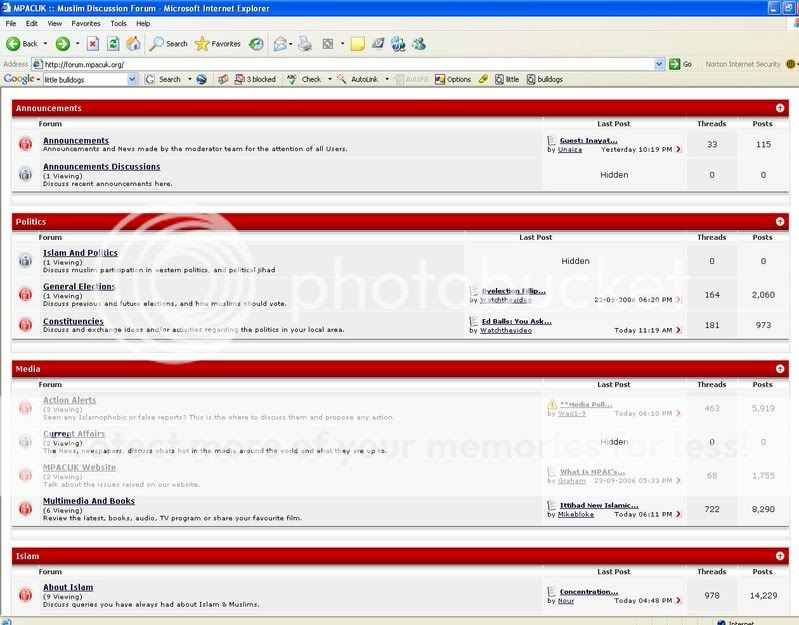
Task: Click the Go button beside address bar
Action: 681,64
